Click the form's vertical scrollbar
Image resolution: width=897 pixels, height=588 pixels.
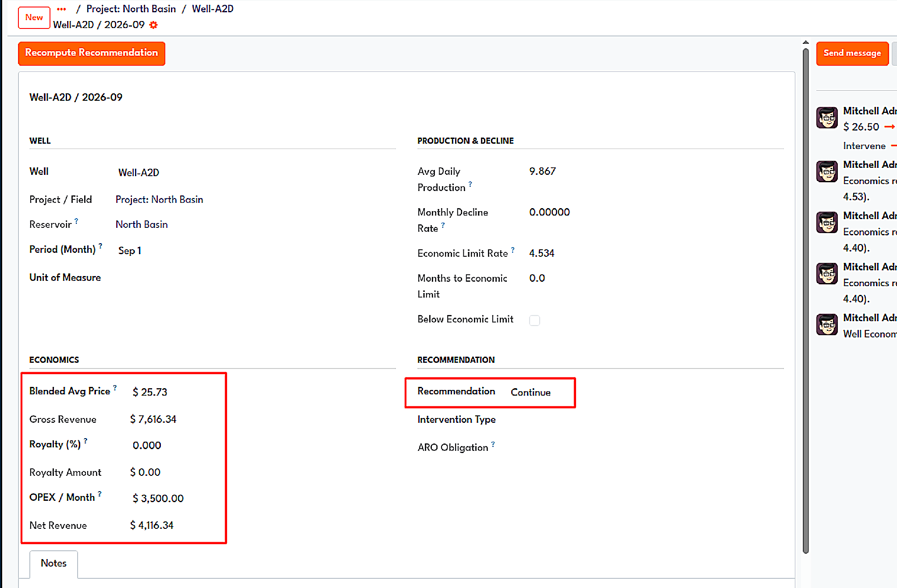coord(806,300)
